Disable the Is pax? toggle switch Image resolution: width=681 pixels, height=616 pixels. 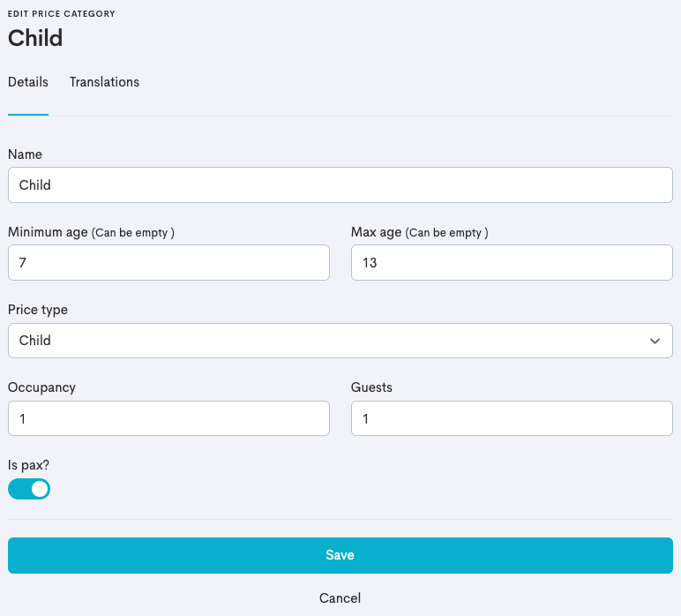[x=29, y=489]
